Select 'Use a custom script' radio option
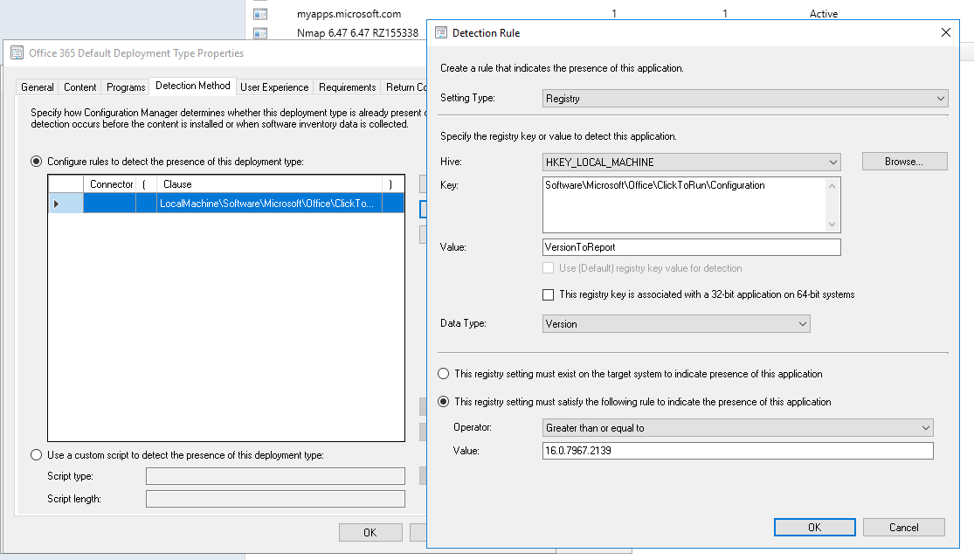Image resolution: width=974 pixels, height=560 pixels. pos(37,455)
